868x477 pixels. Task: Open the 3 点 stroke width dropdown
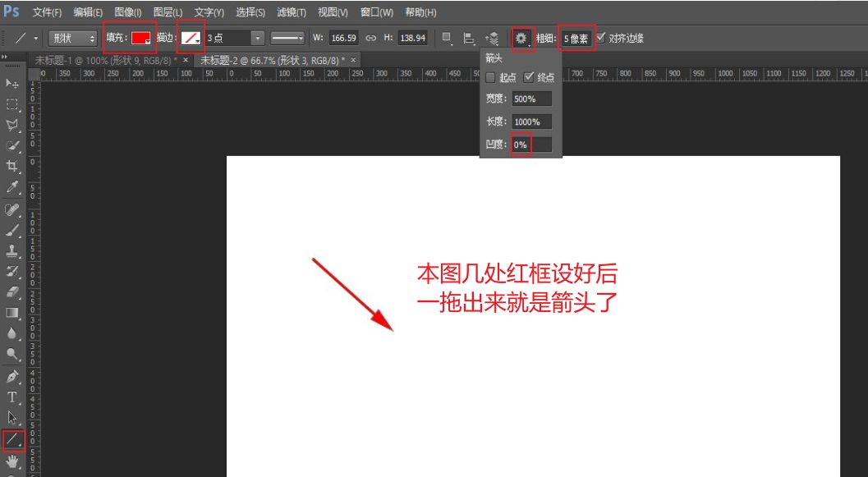point(257,39)
